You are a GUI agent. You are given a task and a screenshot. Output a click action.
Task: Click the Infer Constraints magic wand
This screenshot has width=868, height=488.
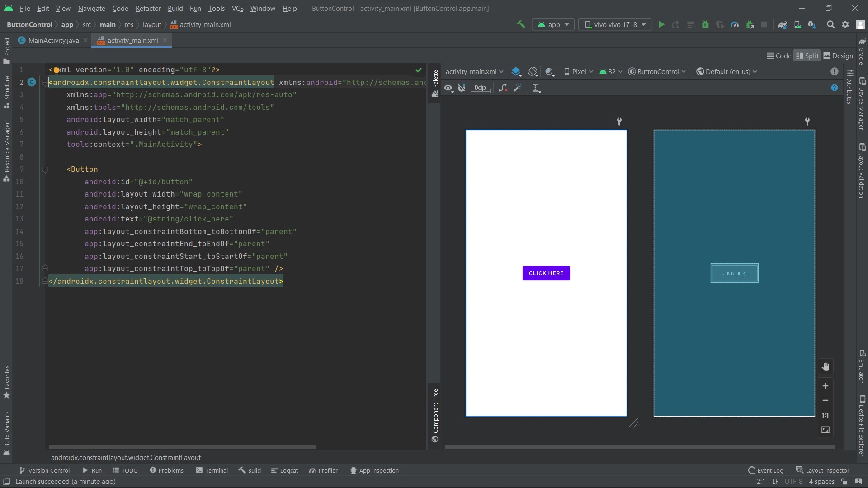tap(518, 88)
